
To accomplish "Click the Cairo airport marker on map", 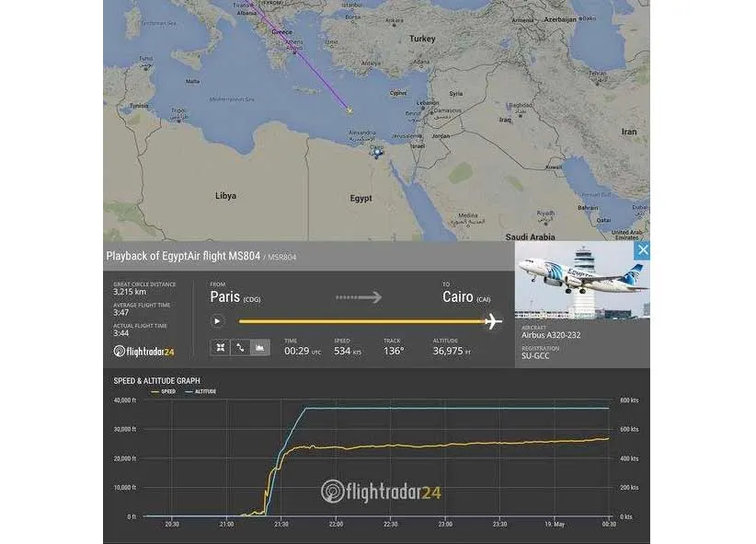I will click(x=376, y=152).
